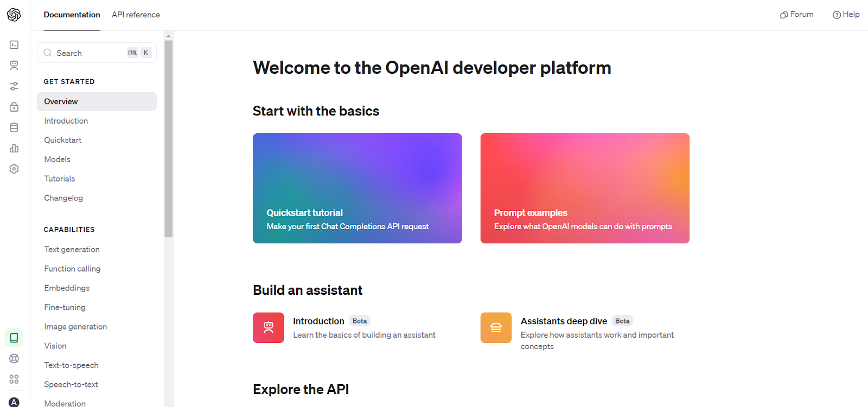Open Moderation in the sidebar
This screenshot has height=407, width=868.
65,403
